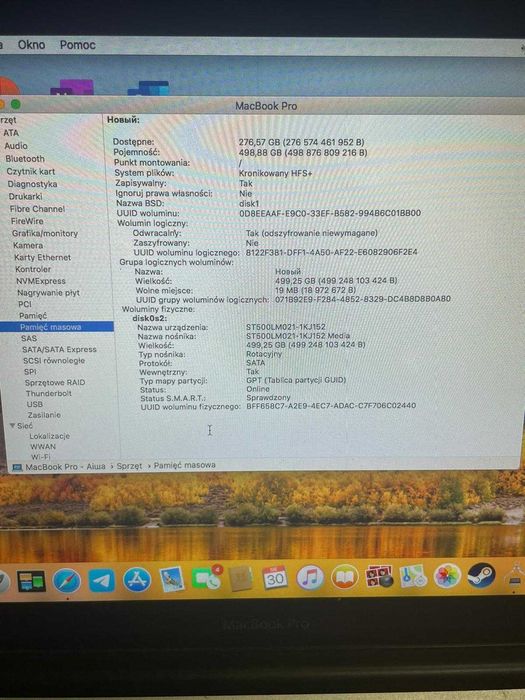This screenshot has width=525, height=700.
Task: Click available space 276,57 GB value
Action: pos(301,142)
